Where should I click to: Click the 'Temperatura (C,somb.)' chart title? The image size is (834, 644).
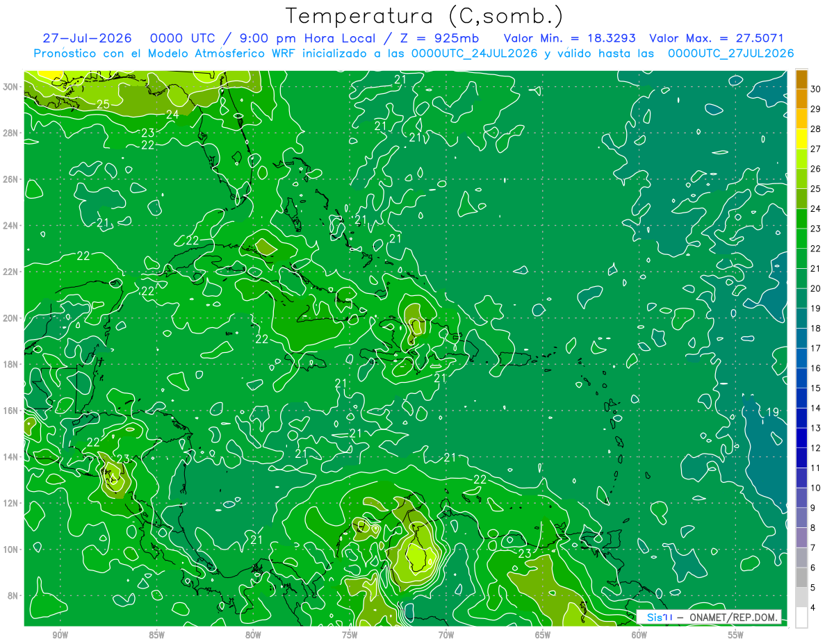(x=425, y=15)
